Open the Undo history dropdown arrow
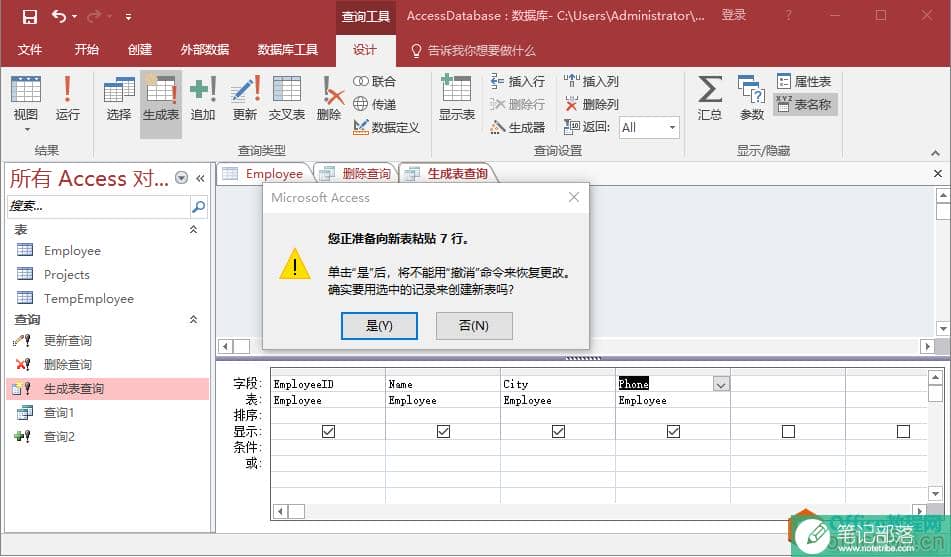This screenshot has width=951, height=557. click(x=75, y=16)
